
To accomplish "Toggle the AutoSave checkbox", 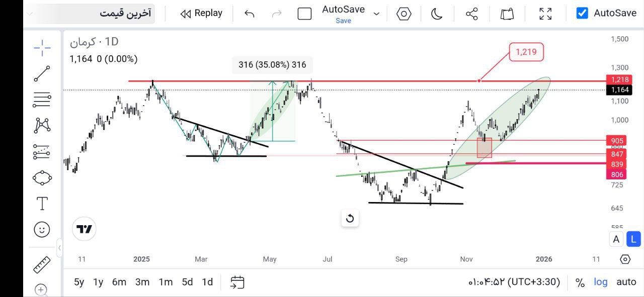I will coord(582,13).
